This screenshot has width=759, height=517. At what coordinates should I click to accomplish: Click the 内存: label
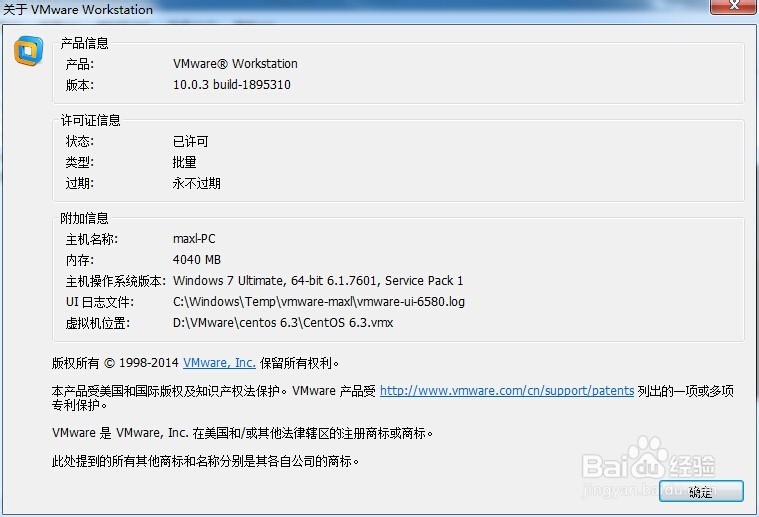point(80,260)
